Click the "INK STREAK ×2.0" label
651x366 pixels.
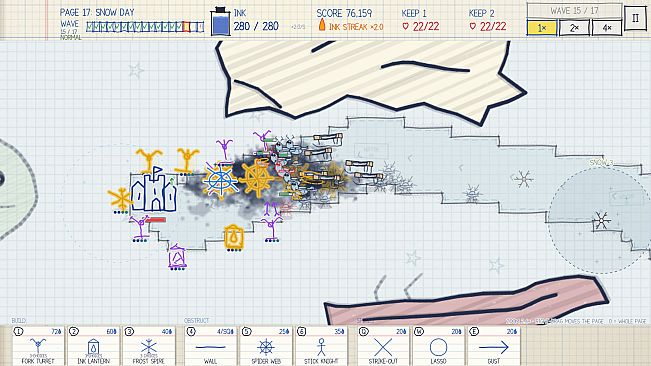(356, 27)
